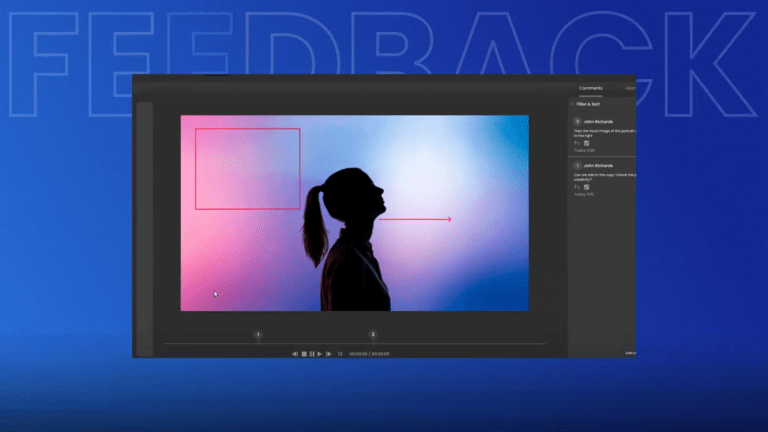Expand the Filter & Sort section
The image size is (768, 432).
coord(586,104)
